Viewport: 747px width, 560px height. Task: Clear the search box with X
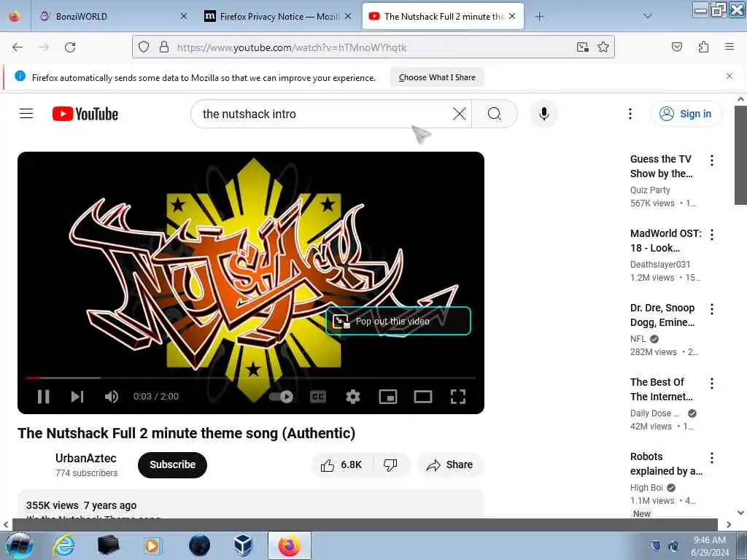point(460,114)
